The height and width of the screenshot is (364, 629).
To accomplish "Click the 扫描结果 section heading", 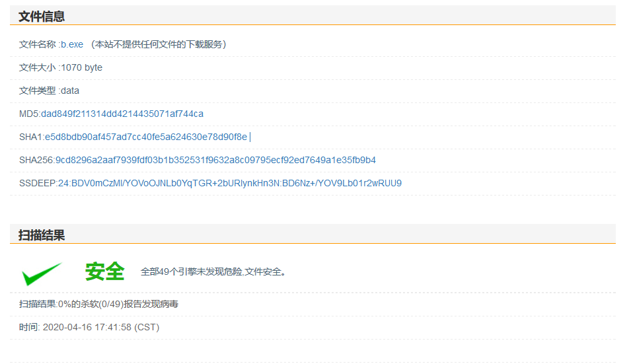I will coord(42,235).
